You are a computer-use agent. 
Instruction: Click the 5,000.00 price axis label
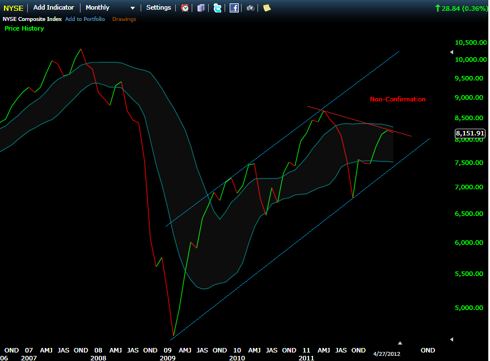(x=469, y=308)
